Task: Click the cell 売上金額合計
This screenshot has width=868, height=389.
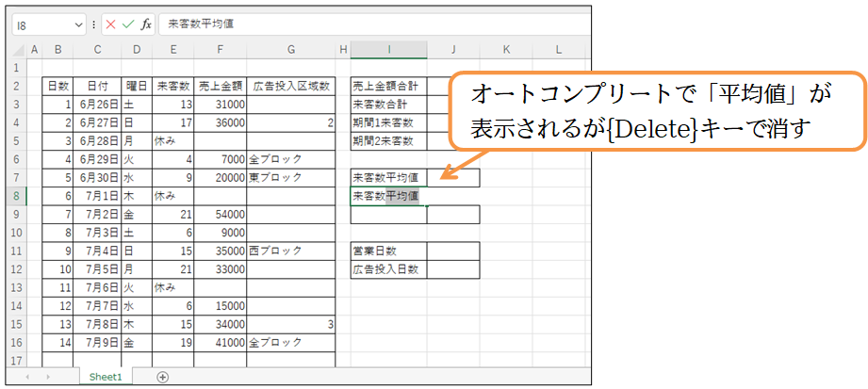Action: tap(389, 86)
